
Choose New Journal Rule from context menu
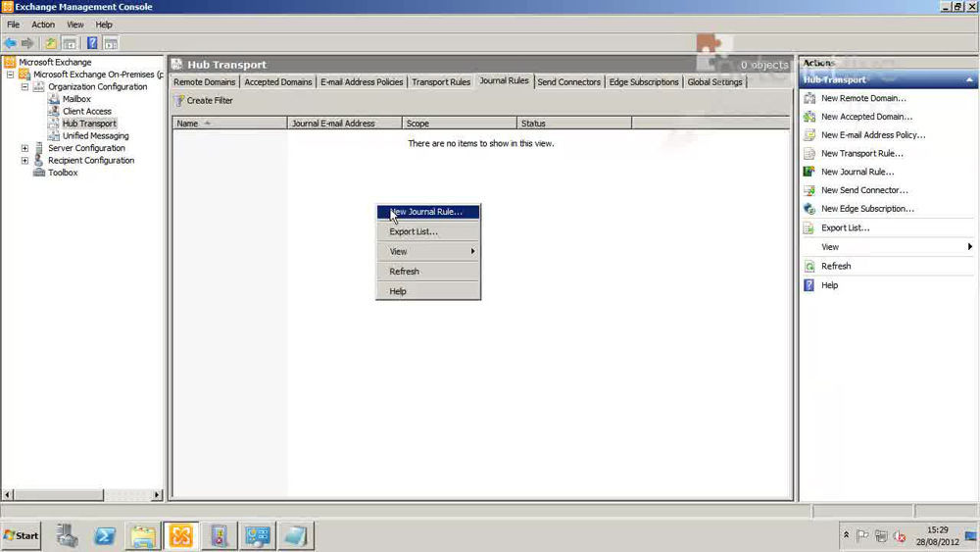[429, 212]
